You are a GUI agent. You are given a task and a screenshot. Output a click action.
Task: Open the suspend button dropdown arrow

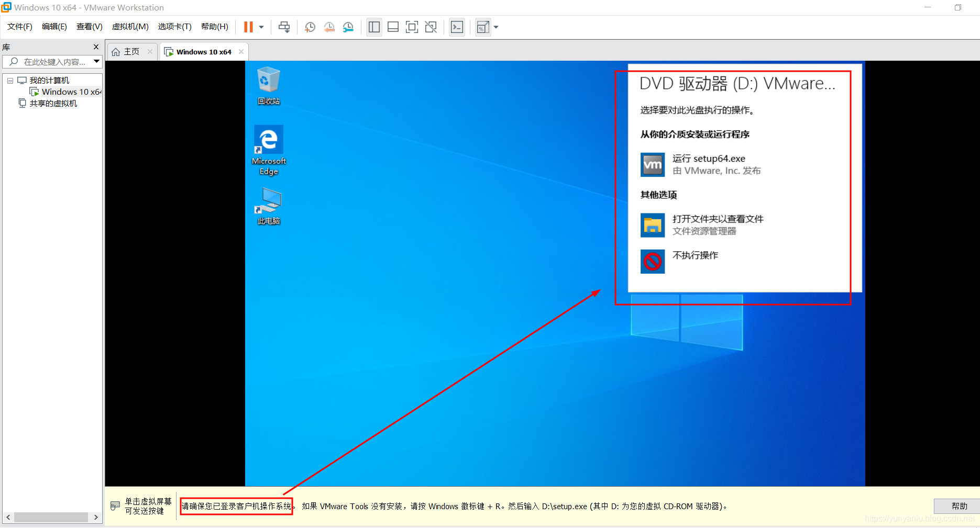coord(260,27)
